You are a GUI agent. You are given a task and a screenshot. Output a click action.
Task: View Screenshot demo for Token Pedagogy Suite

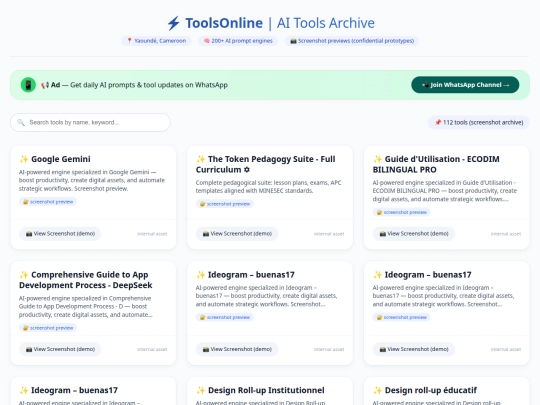237,234
